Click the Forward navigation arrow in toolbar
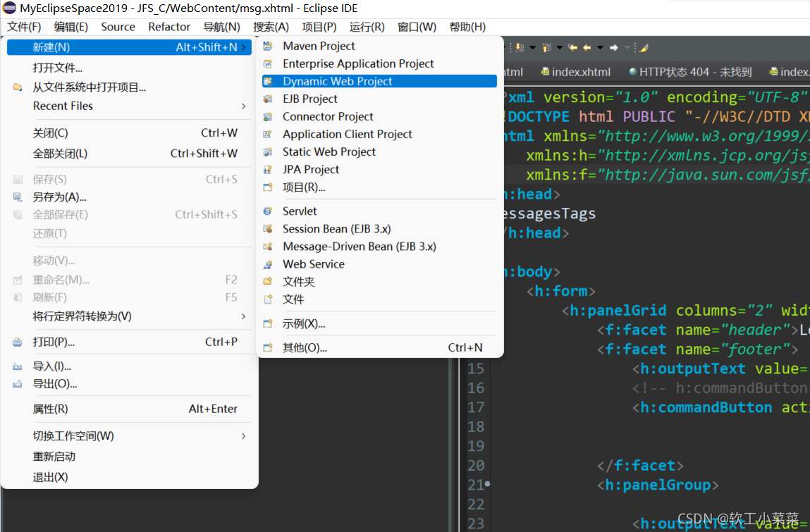This screenshot has height=532, width=810. coord(613,47)
